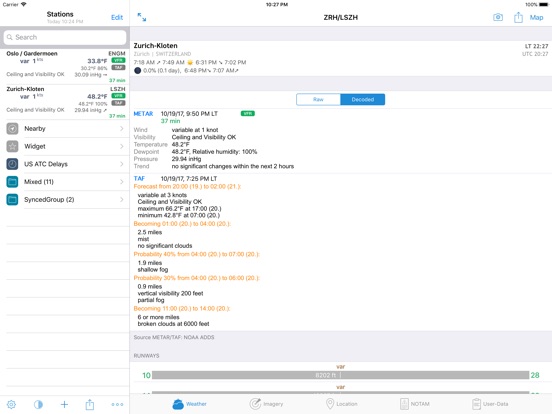
Task: Add a new station with plus icon
Action: coord(64,404)
